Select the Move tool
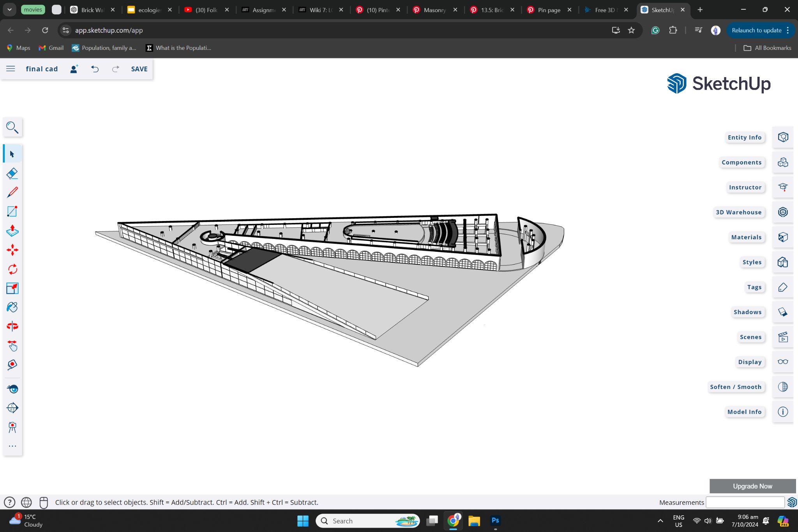This screenshot has height=532, width=798. 12,250
